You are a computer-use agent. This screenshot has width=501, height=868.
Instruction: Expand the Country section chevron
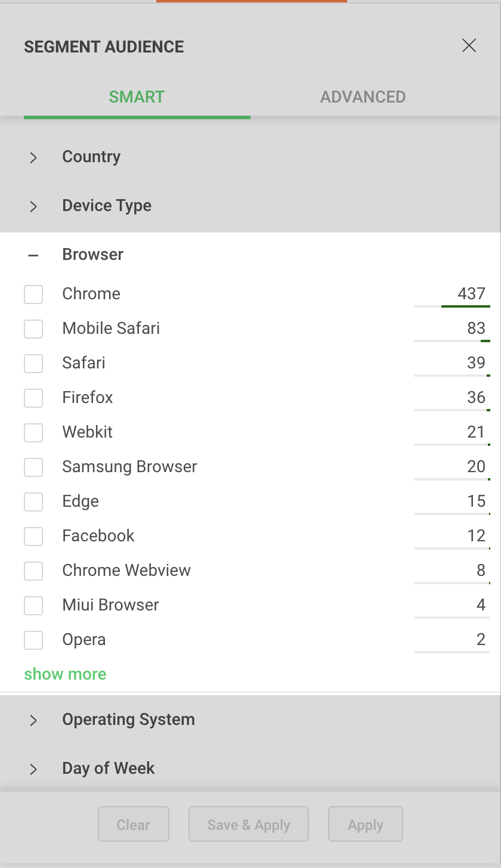click(x=33, y=157)
